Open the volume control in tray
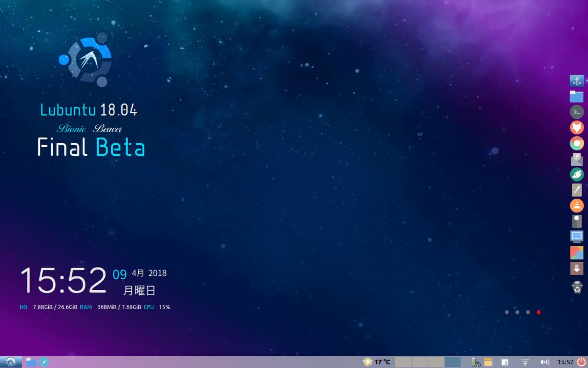This screenshot has width=588, height=368. point(545,362)
